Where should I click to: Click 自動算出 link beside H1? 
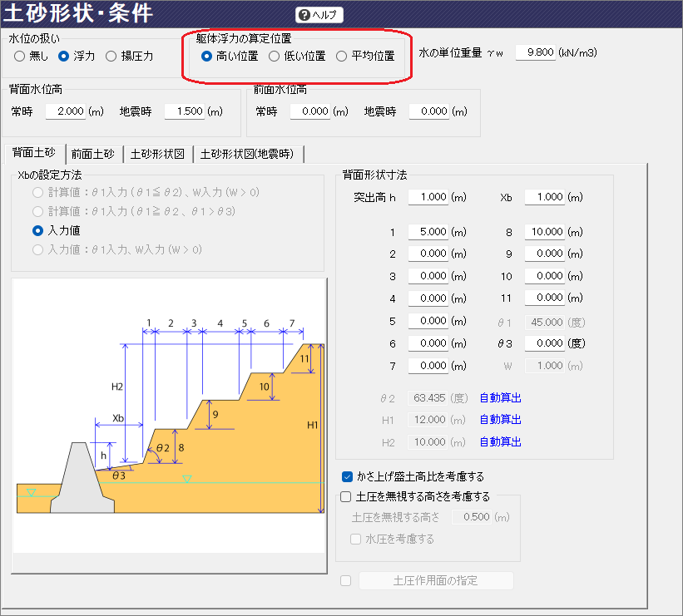(x=500, y=420)
